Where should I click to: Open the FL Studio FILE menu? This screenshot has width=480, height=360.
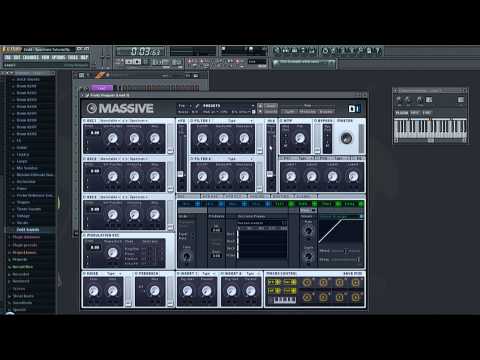point(8,57)
